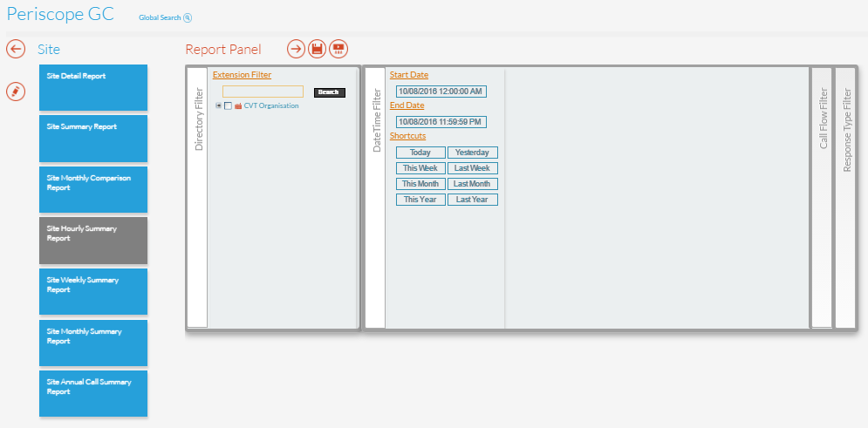Select Site Hourly Summary Report tile

click(93, 240)
